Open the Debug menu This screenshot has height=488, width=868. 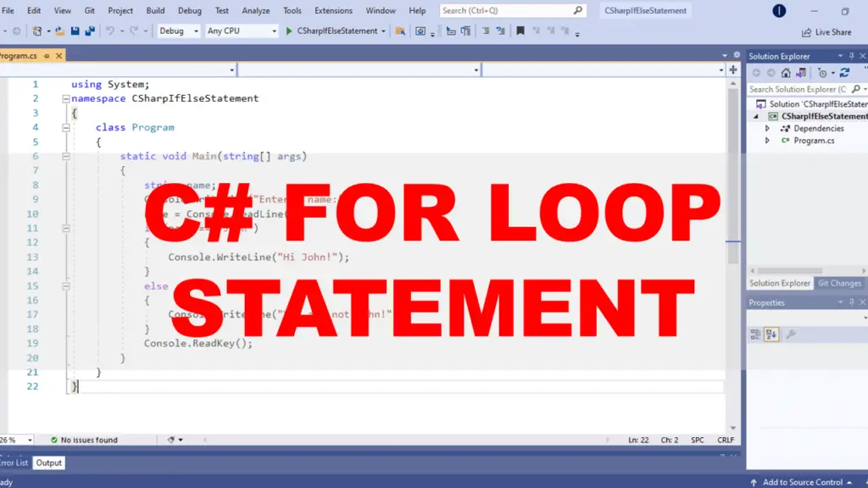pyautogui.click(x=189, y=10)
